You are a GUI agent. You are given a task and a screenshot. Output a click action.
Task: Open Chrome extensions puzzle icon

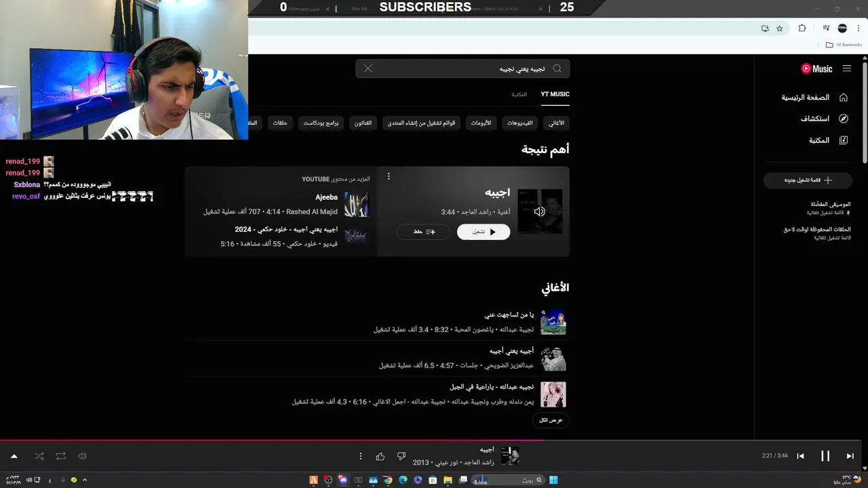802,28
